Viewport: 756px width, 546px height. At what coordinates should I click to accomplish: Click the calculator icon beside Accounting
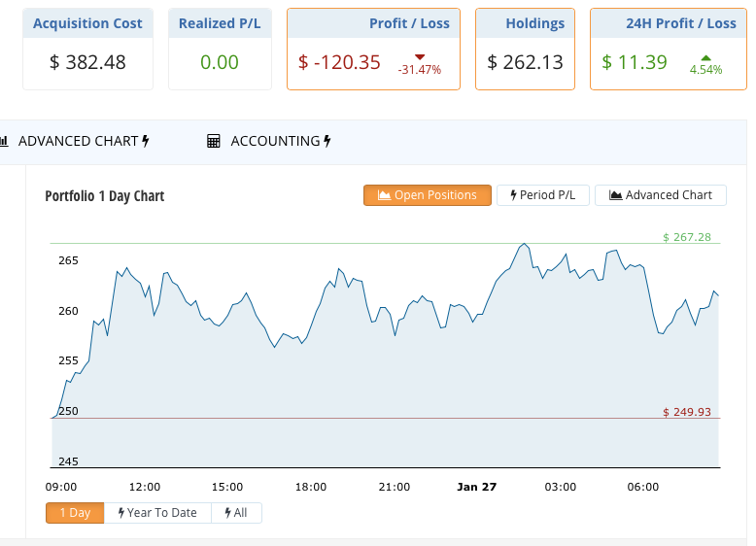(x=214, y=141)
